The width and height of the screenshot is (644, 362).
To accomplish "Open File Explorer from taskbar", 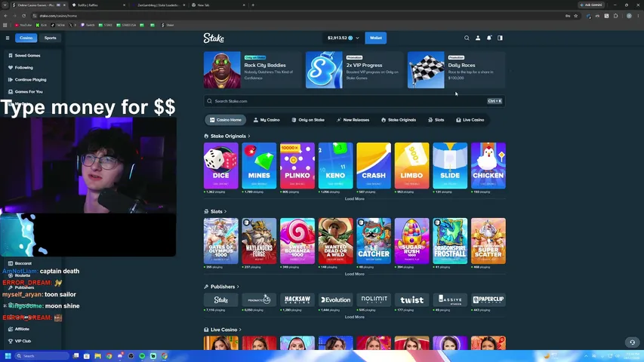I will pyautogui.click(x=97, y=356).
